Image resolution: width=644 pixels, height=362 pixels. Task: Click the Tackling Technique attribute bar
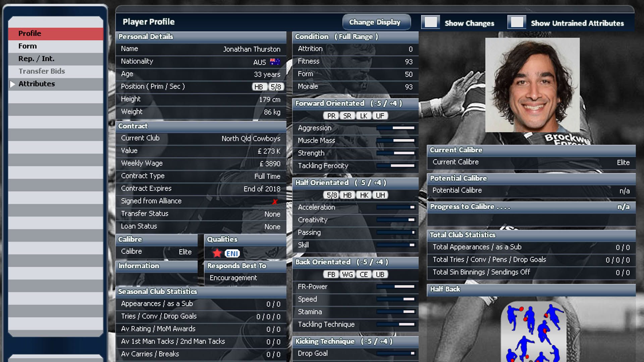click(395, 324)
